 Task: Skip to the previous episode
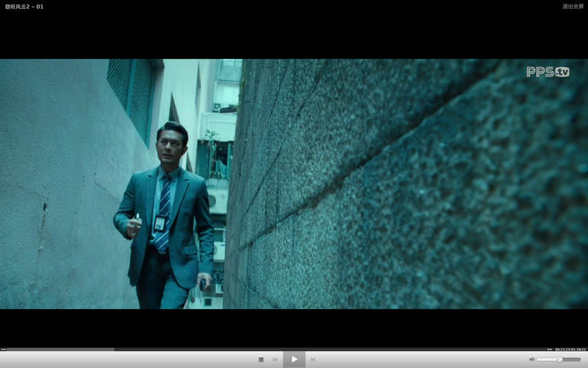tap(275, 360)
